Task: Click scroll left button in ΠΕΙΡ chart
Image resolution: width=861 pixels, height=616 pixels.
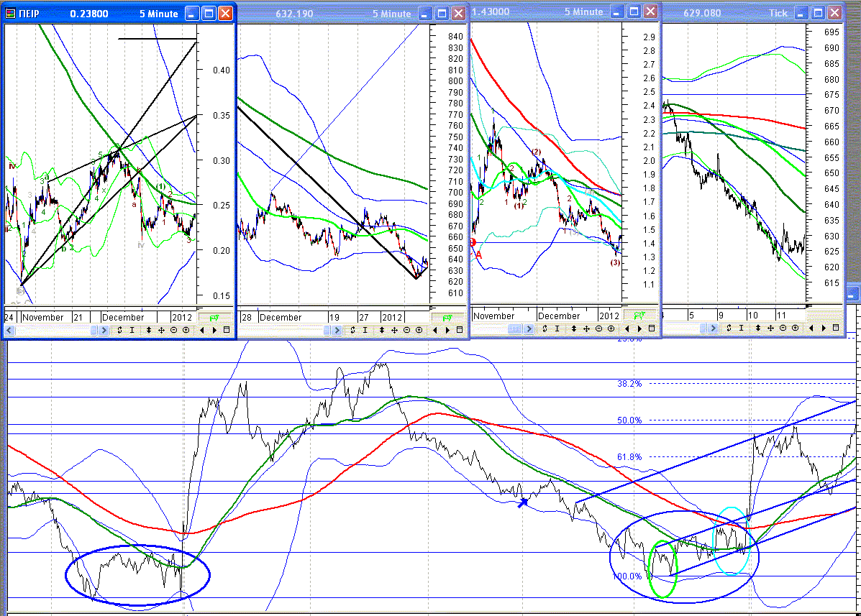Action: [x=9, y=330]
